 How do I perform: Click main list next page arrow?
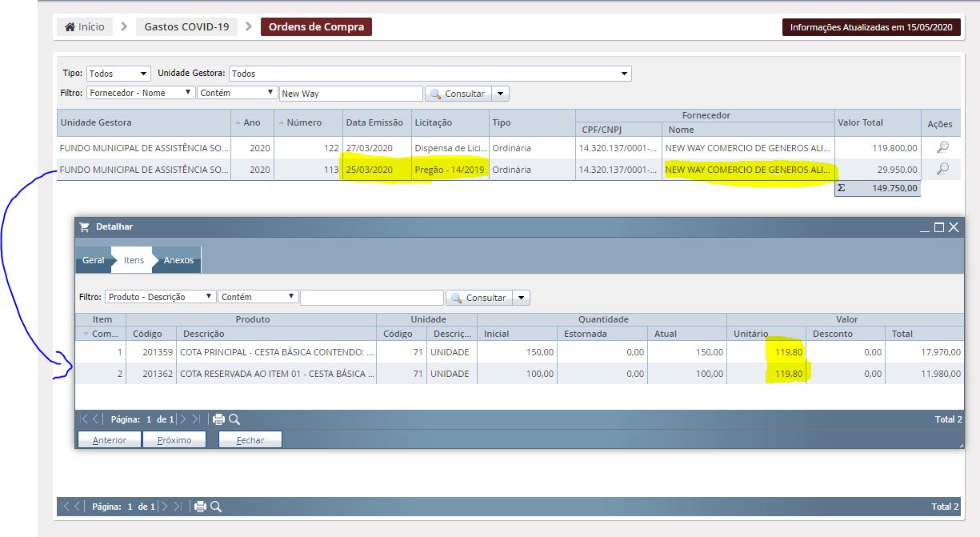click(164, 507)
